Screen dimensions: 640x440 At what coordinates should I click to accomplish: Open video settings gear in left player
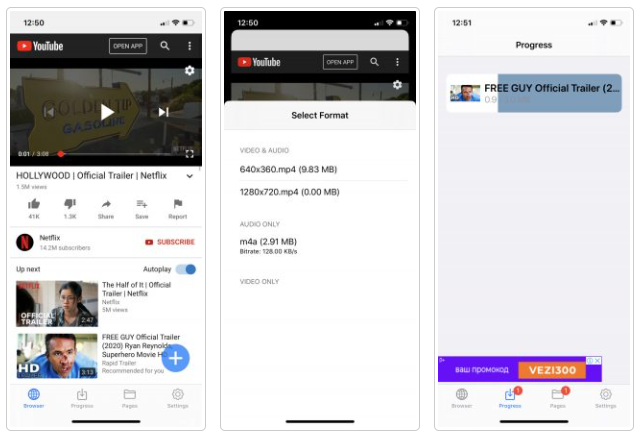(189, 71)
